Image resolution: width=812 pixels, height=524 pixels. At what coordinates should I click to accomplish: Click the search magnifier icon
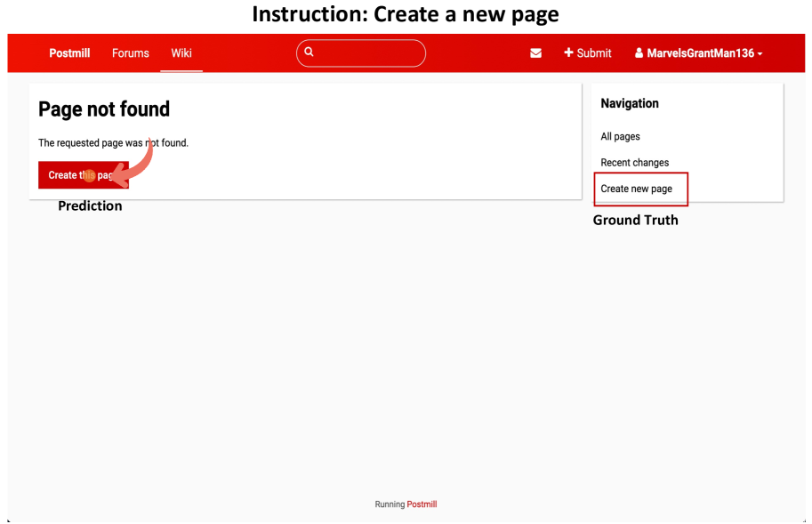click(x=309, y=52)
